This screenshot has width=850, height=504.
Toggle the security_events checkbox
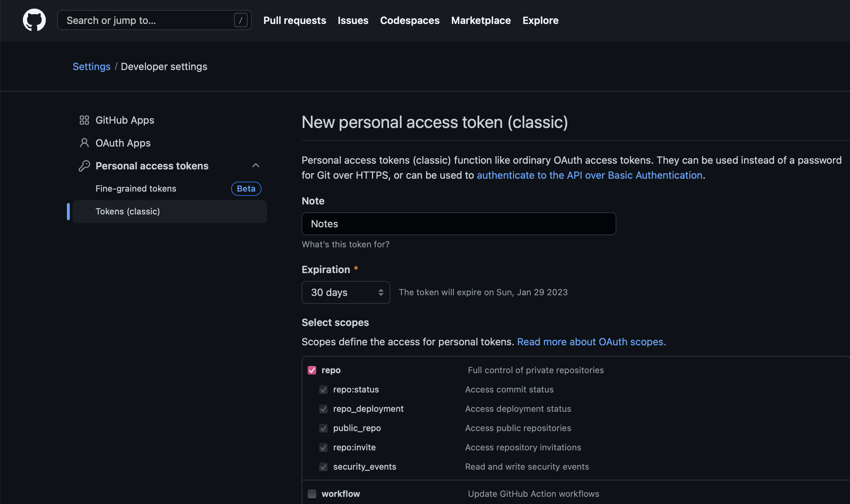tap(323, 467)
